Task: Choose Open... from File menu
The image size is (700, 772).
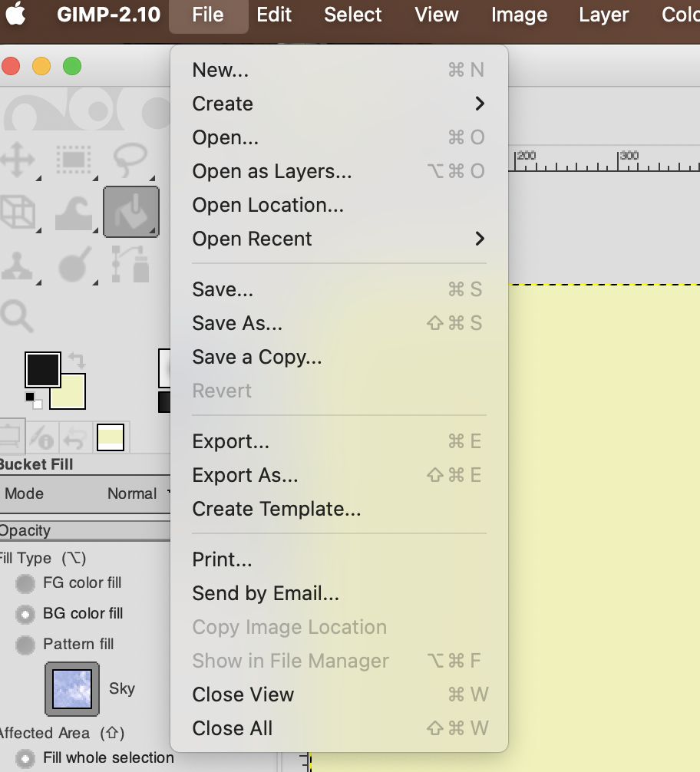Action: (x=339, y=137)
